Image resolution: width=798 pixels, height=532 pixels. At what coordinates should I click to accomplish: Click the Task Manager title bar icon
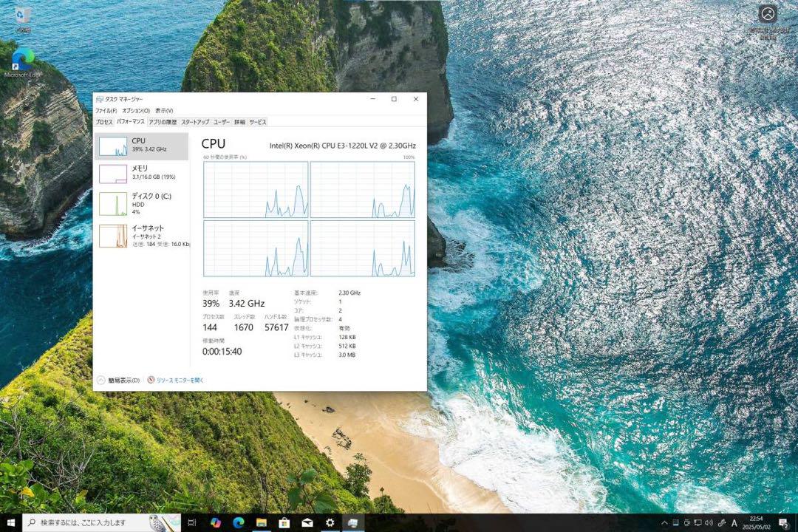100,99
